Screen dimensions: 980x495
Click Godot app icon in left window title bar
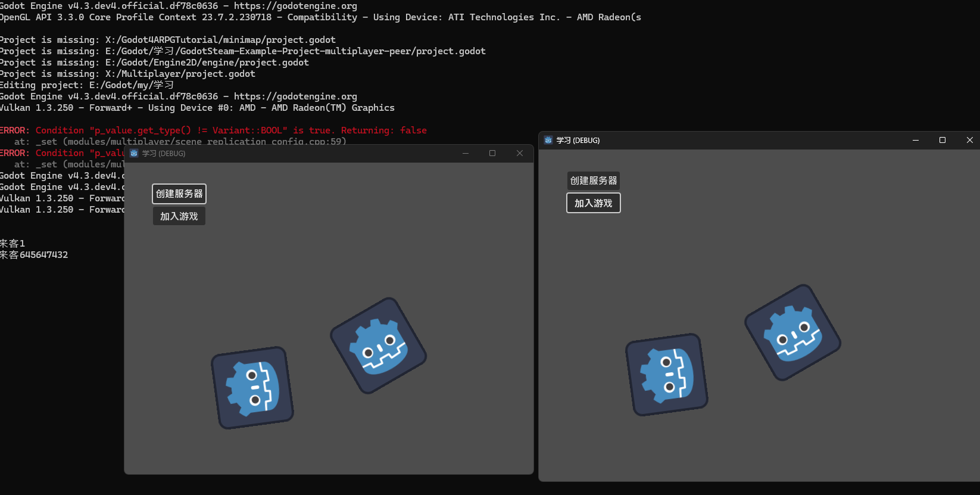pyautogui.click(x=134, y=153)
